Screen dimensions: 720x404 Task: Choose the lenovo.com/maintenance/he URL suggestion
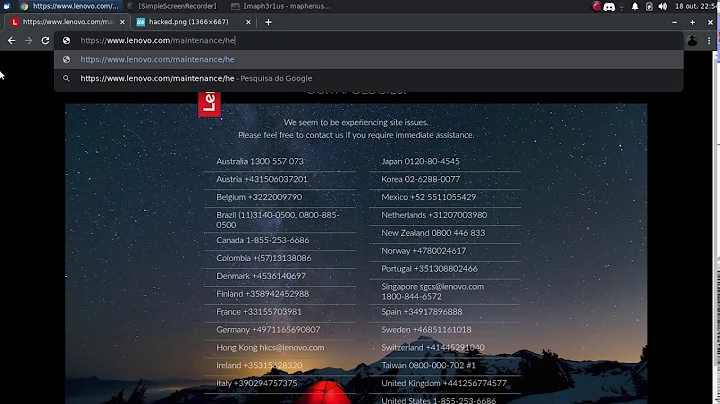coord(369,59)
